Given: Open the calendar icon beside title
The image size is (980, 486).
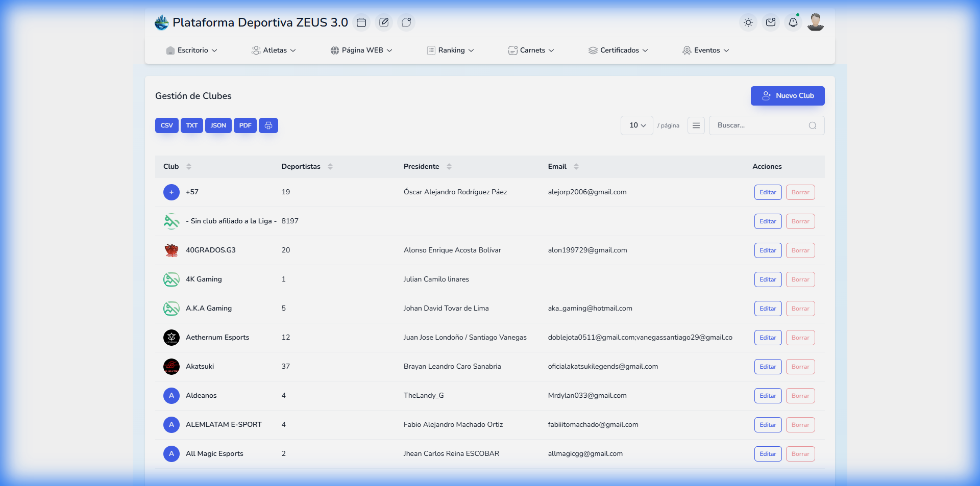Looking at the screenshot, I should tap(361, 22).
